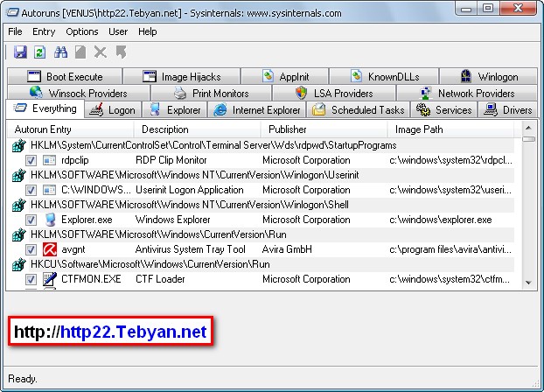
Task: Click the Jump to toolbar icon
Action: coord(121,52)
